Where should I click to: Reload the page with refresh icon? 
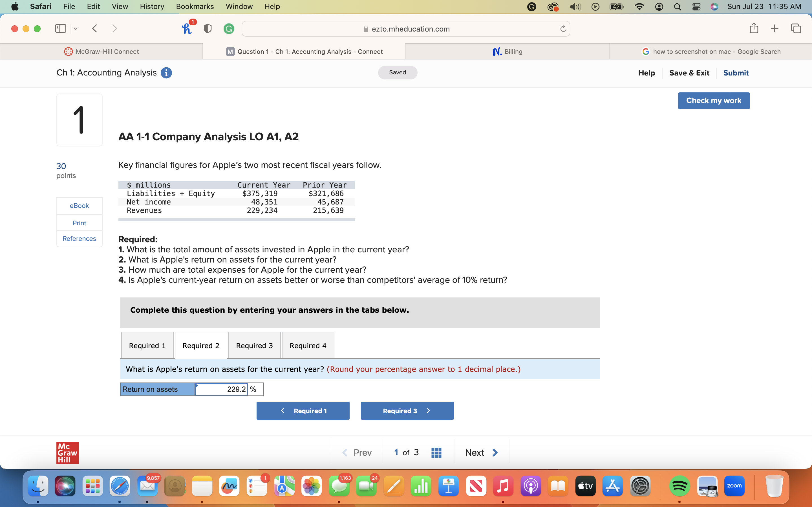pyautogui.click(x=563, y=29)
